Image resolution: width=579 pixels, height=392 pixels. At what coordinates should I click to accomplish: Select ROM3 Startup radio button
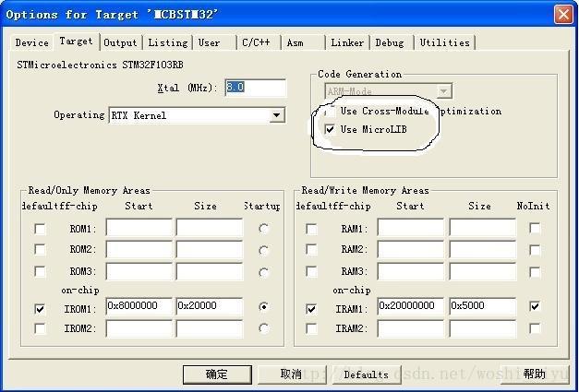click(x=264, y=273)
